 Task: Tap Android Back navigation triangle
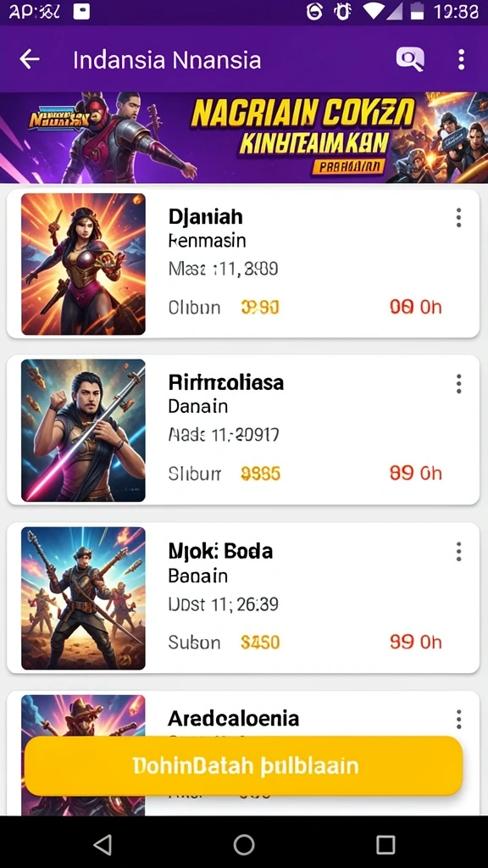103,845
